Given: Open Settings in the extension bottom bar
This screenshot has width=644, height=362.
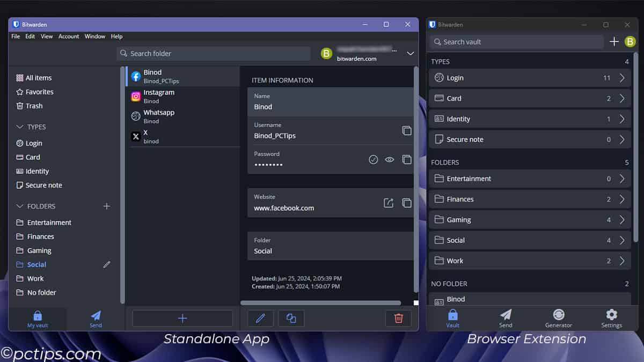Looking at the screenshot, I should pyautogui.click(x=611, y=317).
